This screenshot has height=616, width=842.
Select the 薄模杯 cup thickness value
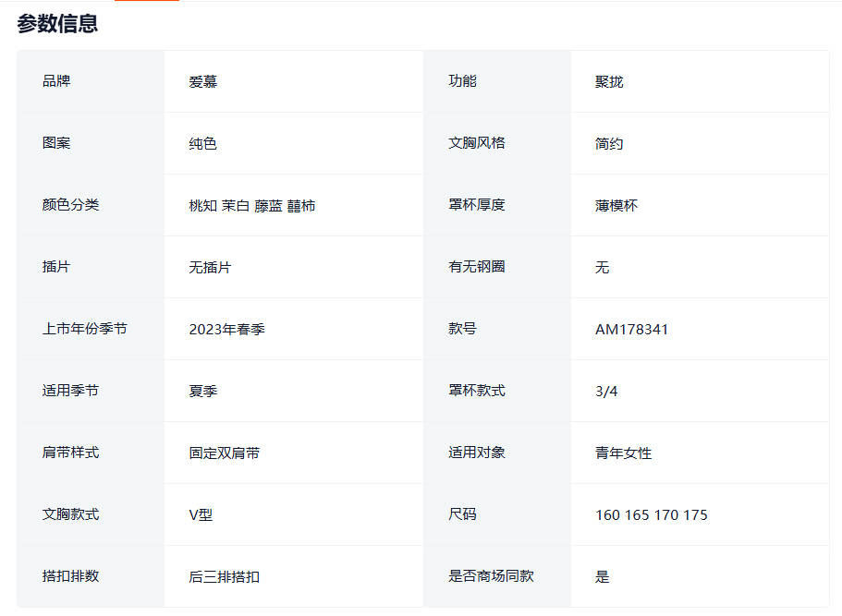point(616,206)
